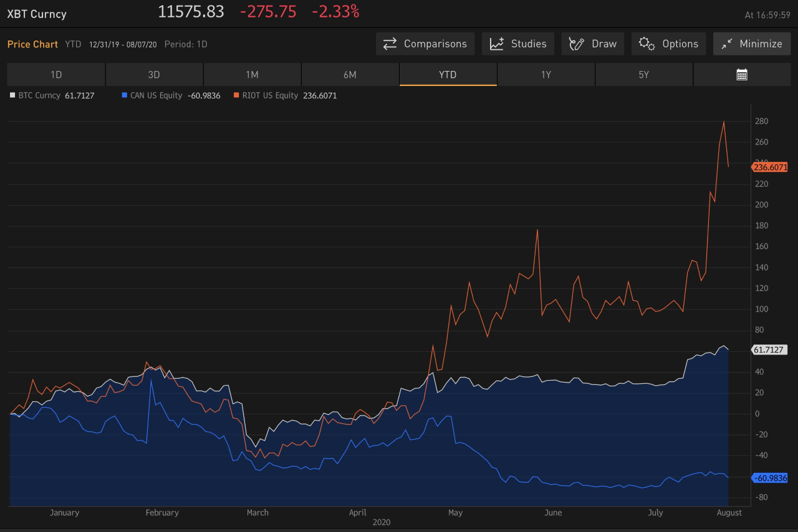Screen dimensions: 798x532
Task: Select the 1M time range tab
Action: pos(252,75)
